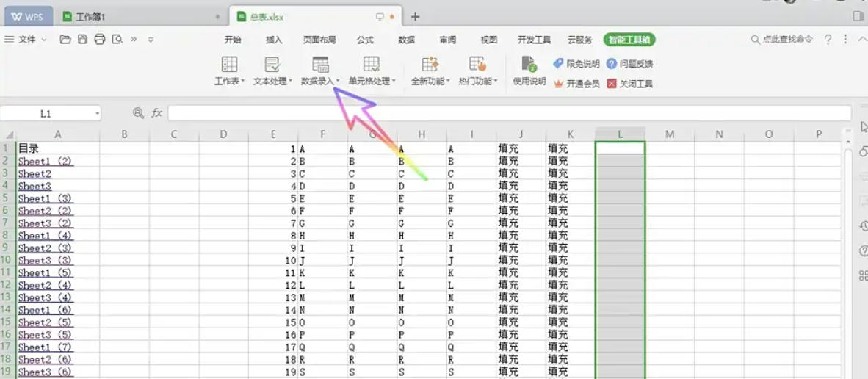868x379 pixels.
Task: Click the print icon in quick toolbar
Action: coord(100,40)
